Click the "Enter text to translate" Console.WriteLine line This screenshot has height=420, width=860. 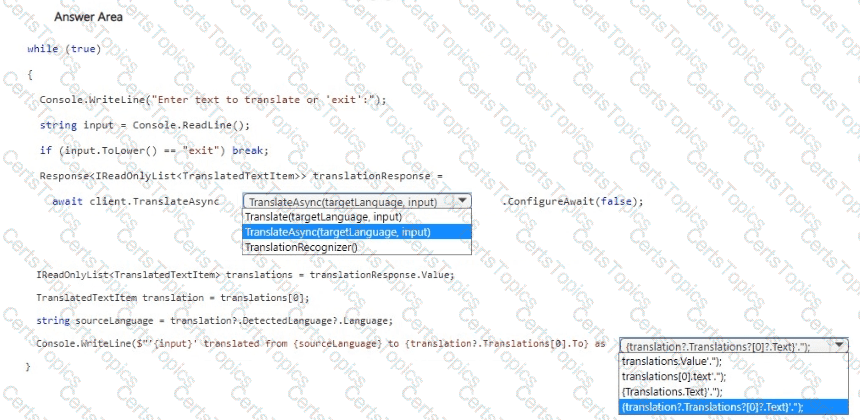212,99
